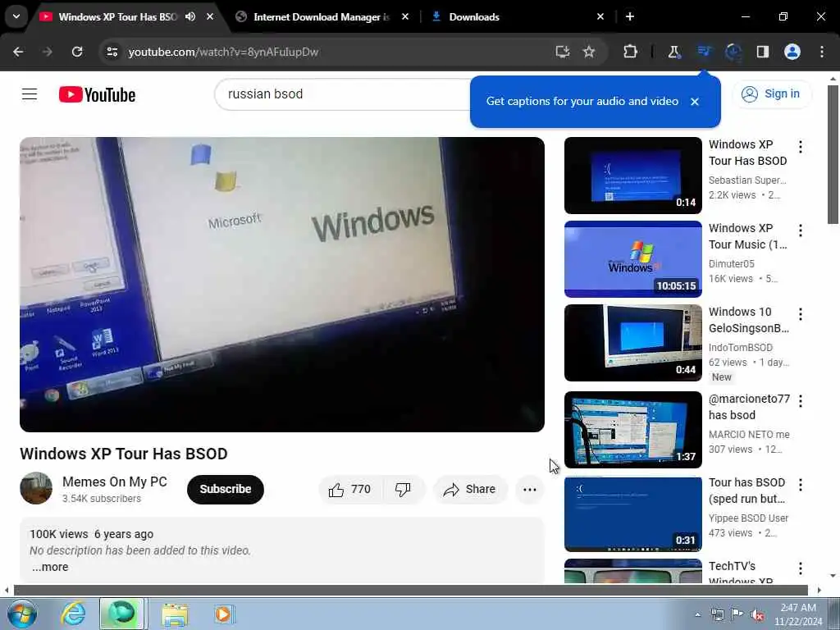
Task: Open the browser side panel icon
Action: point(762,52)
